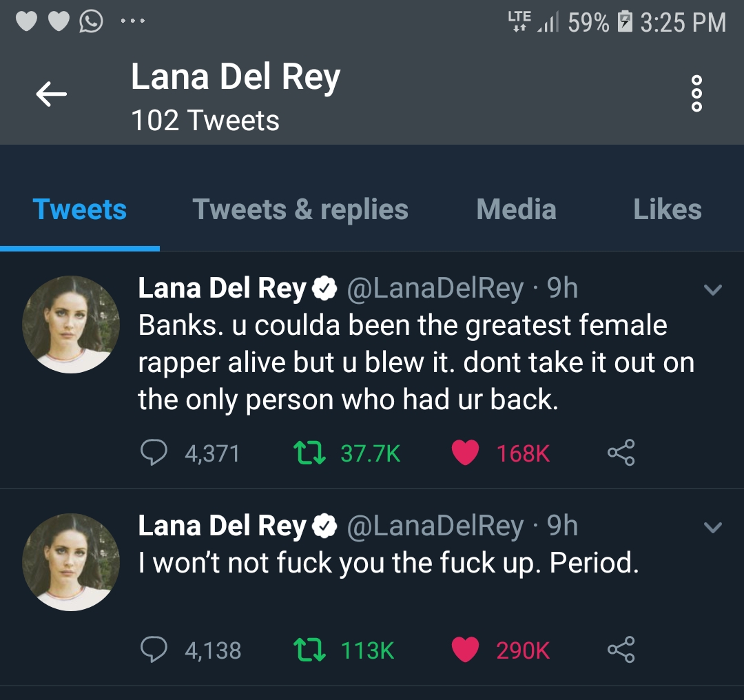The width and height of the screenshot is (744, 700).
Task: Expand options chevron on "Period." tweet
Action: click(x=713, y=528)
